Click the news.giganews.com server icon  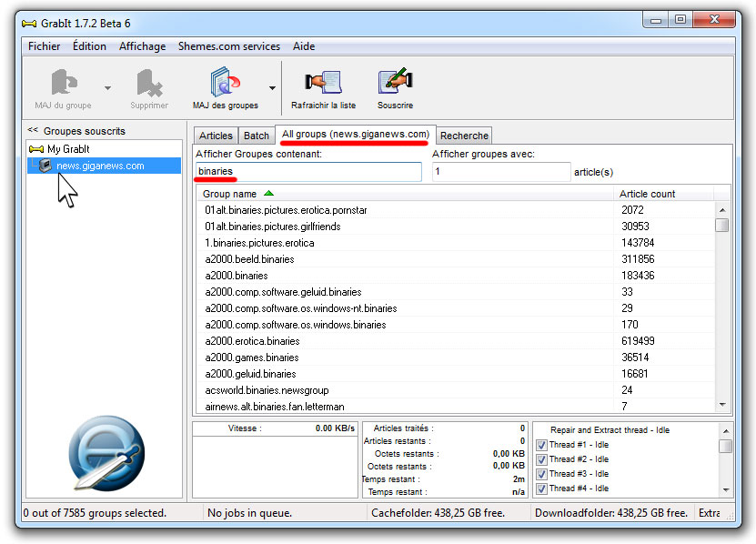point(45,166)
